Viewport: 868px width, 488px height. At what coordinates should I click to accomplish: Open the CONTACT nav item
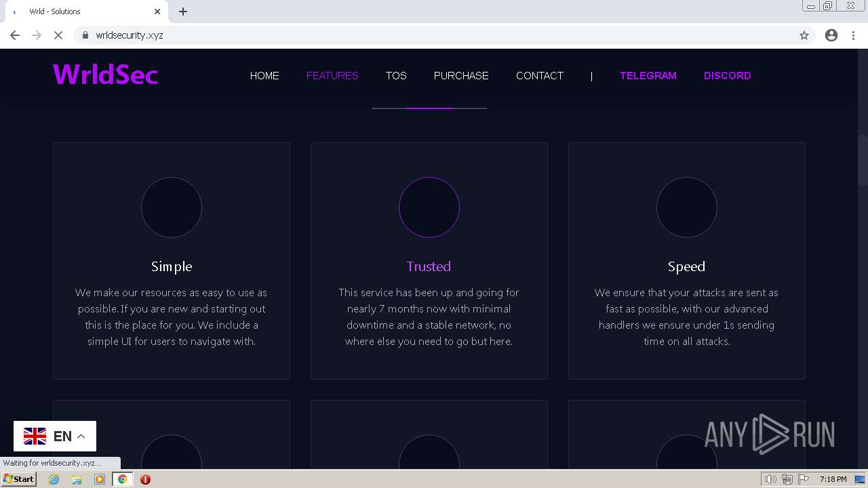coord(540,76)
